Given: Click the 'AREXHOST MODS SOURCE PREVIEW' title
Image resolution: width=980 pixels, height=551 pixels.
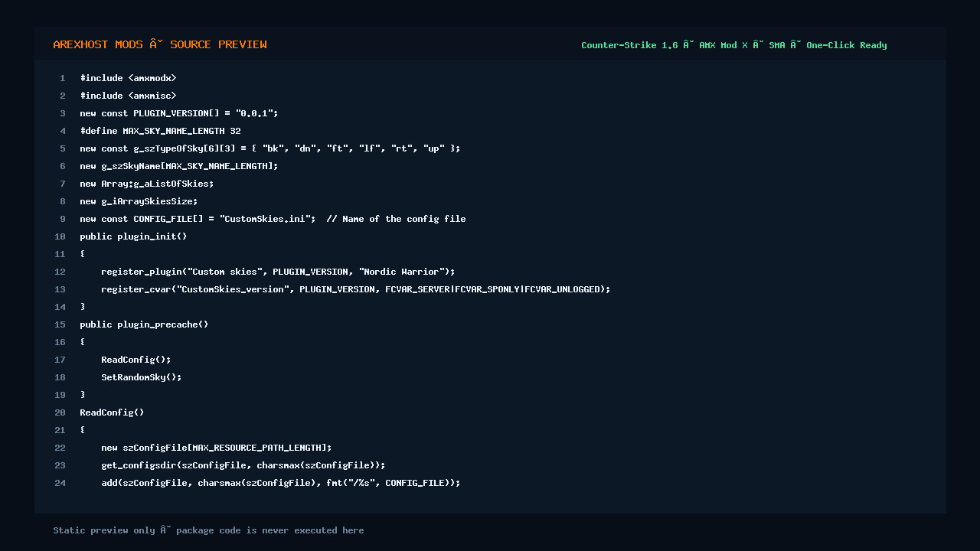Looking at the screenshot, I should click(160, 44).
